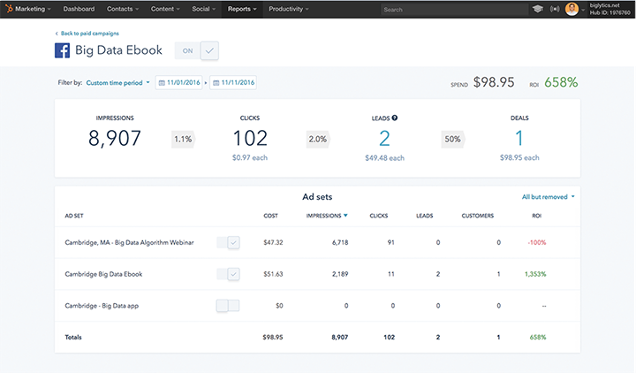The width and height of the screenshot is (636, 373).
Task: Open the academy graduation cap icon
Action: tap(537, 9)
